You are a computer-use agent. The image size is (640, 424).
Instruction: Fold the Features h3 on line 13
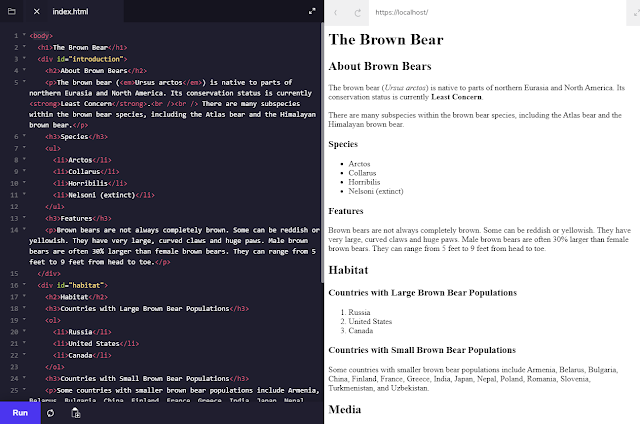(x=24, y=218)
